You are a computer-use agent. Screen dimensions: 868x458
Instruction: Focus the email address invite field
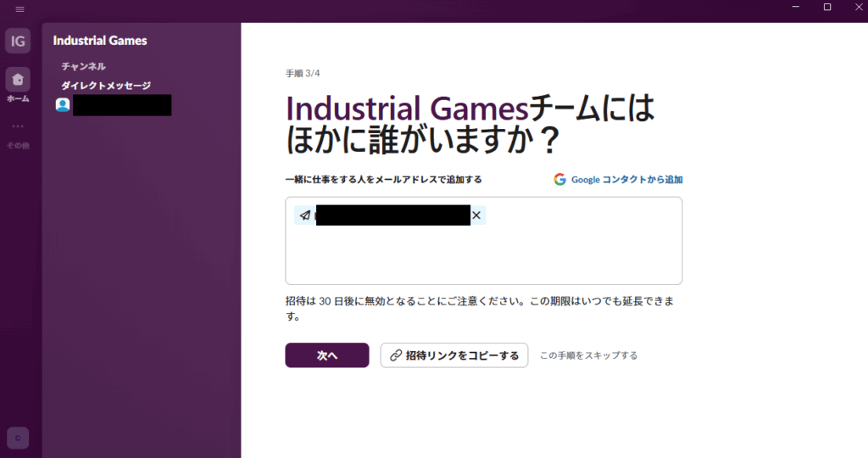(x=483, y=254)
